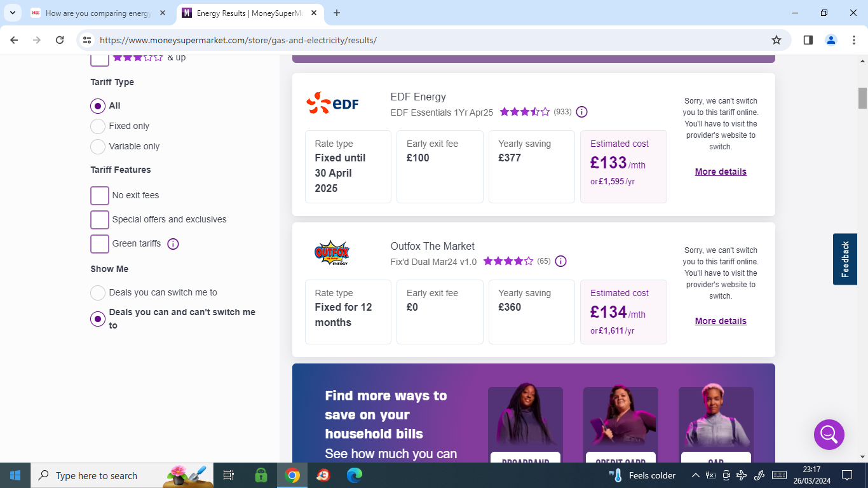Image resolution: width=868 pixels, height=488 pixels.
Task: Show hidden system tray icons
Action: [696, 475]
